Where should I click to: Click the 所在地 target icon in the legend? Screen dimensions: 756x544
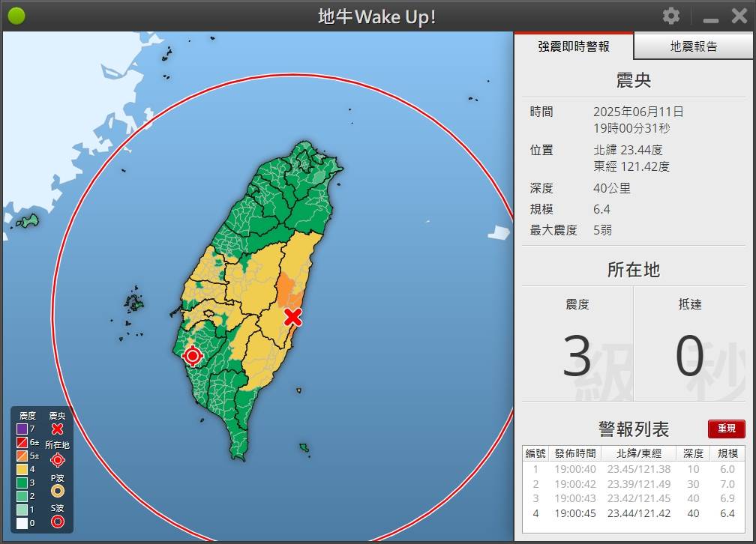pyautogui.click(x=57, y=460)
